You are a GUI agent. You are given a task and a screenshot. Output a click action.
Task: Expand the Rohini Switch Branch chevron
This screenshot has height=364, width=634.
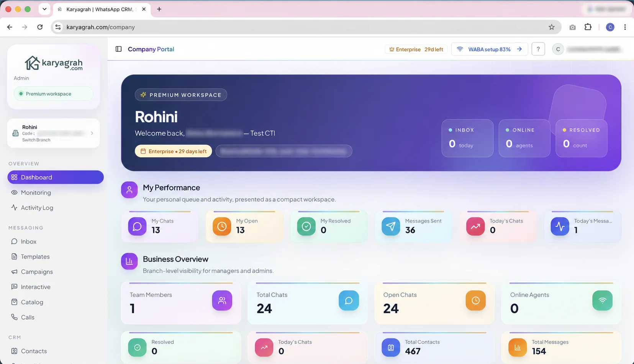click(x=92, y=133)
